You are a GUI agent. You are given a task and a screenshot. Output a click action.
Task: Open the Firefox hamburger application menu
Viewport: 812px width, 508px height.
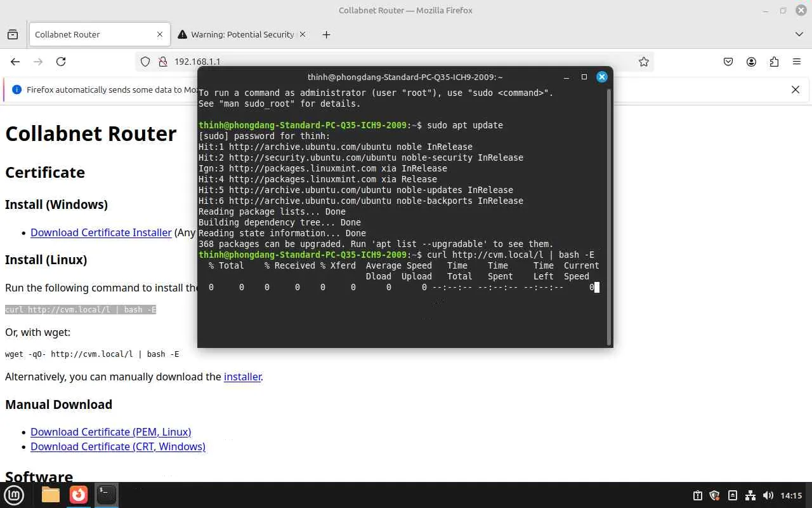pyautogui.click(x=797, y=62)
